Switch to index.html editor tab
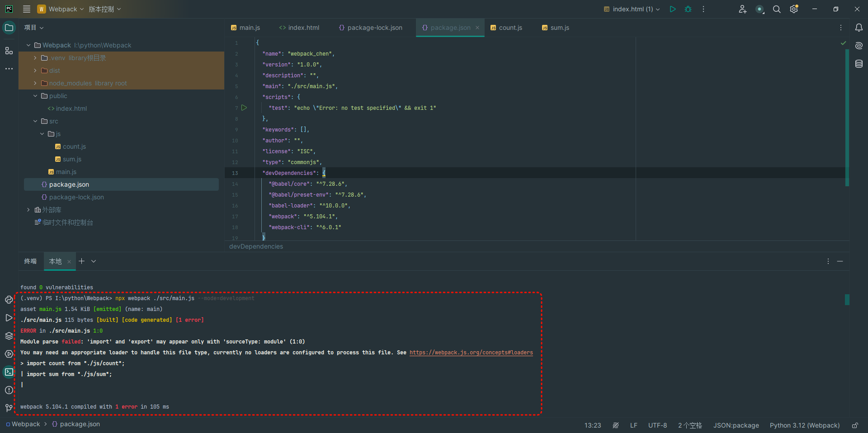Viewport: 868px width, 433px height. [x=299, y=28]
